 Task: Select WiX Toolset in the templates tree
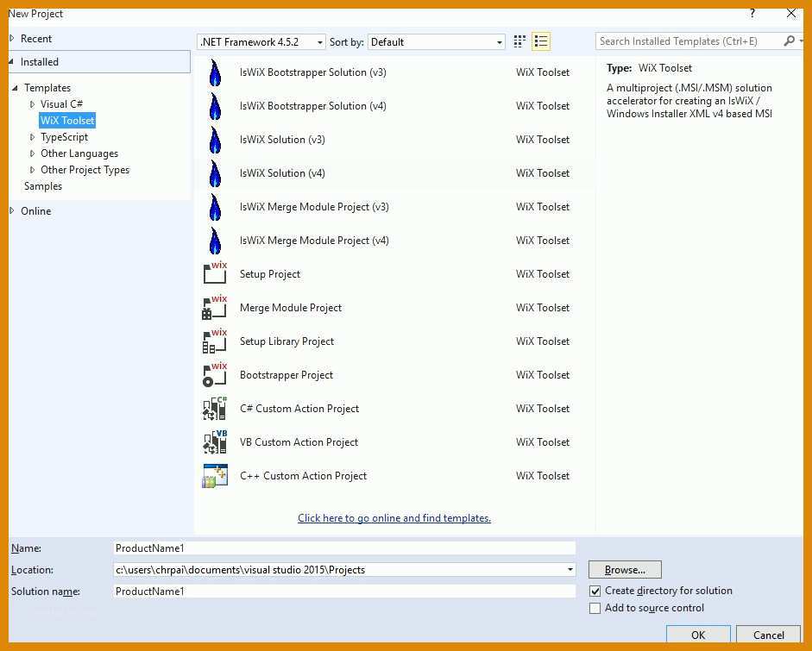[67, 121]
